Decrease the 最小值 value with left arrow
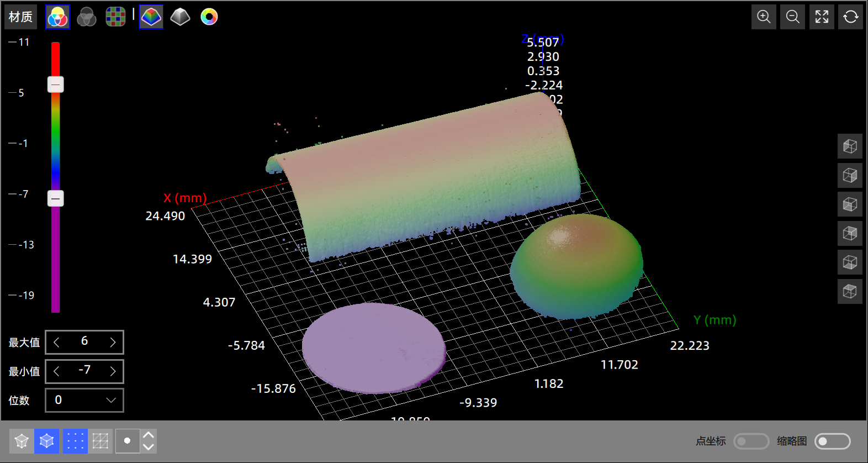This screenshot has width=868, height=463. click(56, 371)
